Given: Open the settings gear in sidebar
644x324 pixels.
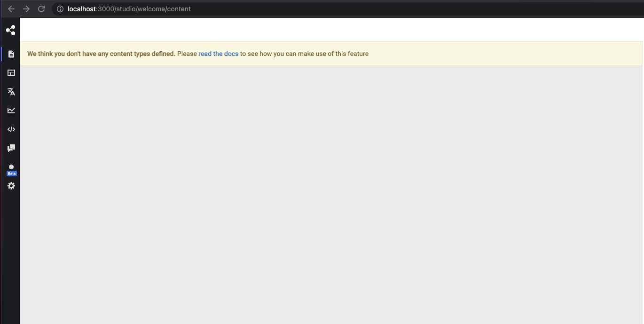Looking at the screenshot, I should point(11,186).
